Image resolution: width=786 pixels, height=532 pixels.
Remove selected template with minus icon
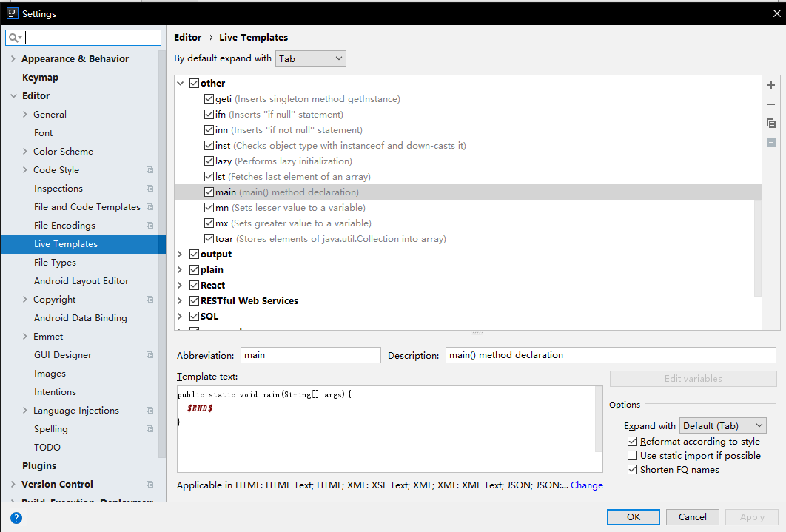(x=771, y=104)
